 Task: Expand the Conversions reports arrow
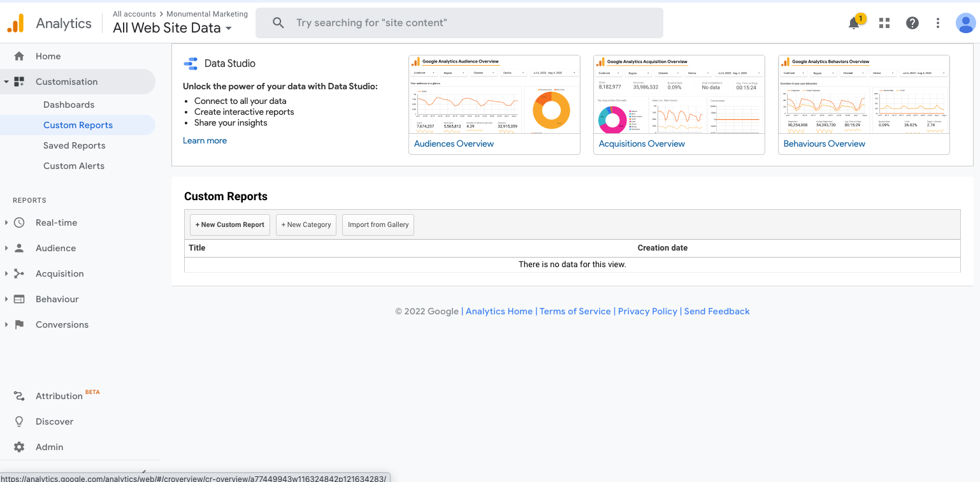pyautogui.click(x=6, y=325)
